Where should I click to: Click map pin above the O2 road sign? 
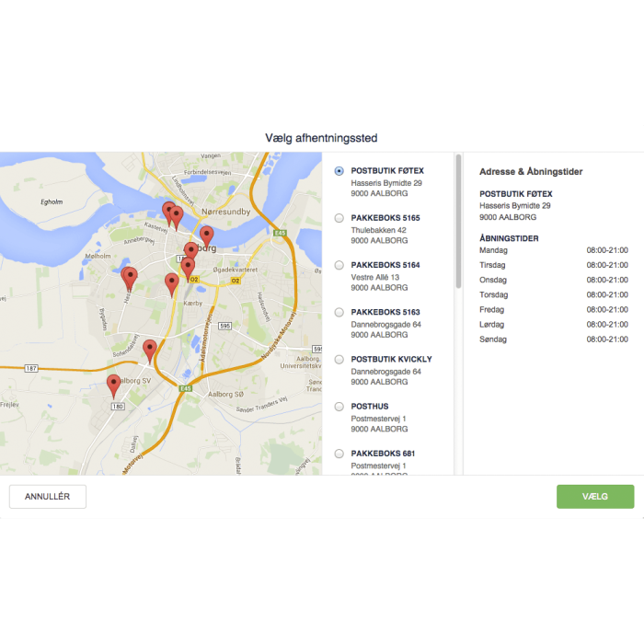[x=188, y=269]
